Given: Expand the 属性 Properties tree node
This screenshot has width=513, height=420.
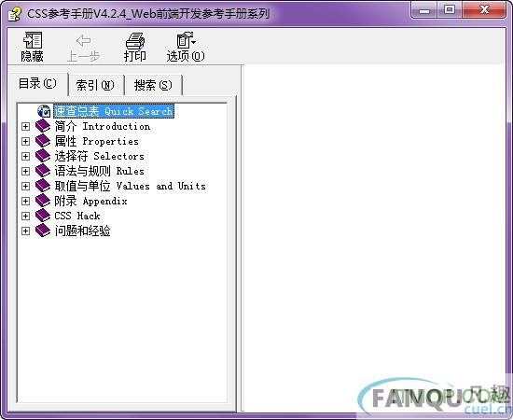Looking at the screenshot, I should pyautogui.click(x=25, y=142).
